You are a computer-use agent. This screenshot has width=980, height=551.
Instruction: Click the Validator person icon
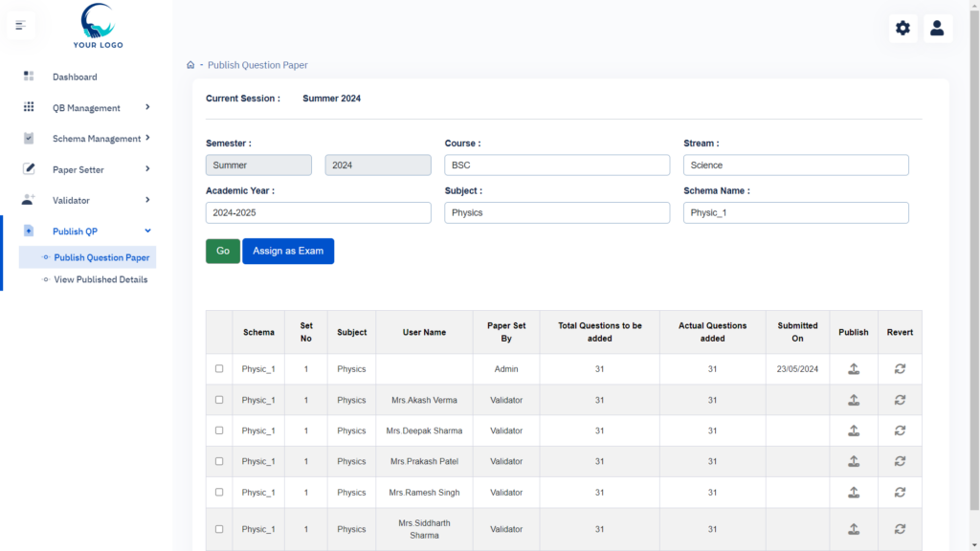(x=28, y=200)
